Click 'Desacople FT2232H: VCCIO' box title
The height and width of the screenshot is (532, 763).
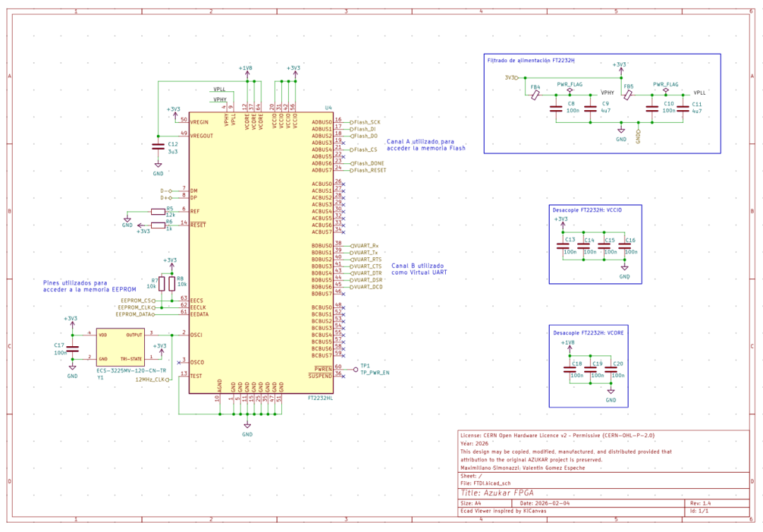tap(587, 211)
